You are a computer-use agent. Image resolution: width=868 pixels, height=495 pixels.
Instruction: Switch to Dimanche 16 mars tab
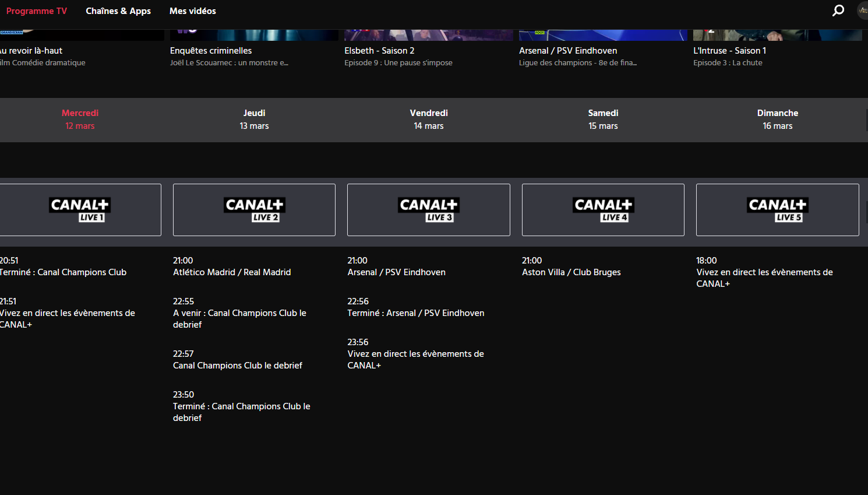coord(778,120)
